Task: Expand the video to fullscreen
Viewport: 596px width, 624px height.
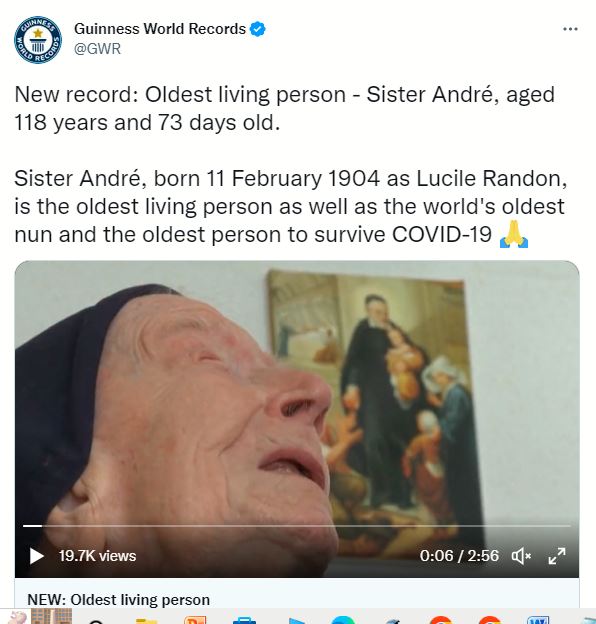Action: point(557,556)
